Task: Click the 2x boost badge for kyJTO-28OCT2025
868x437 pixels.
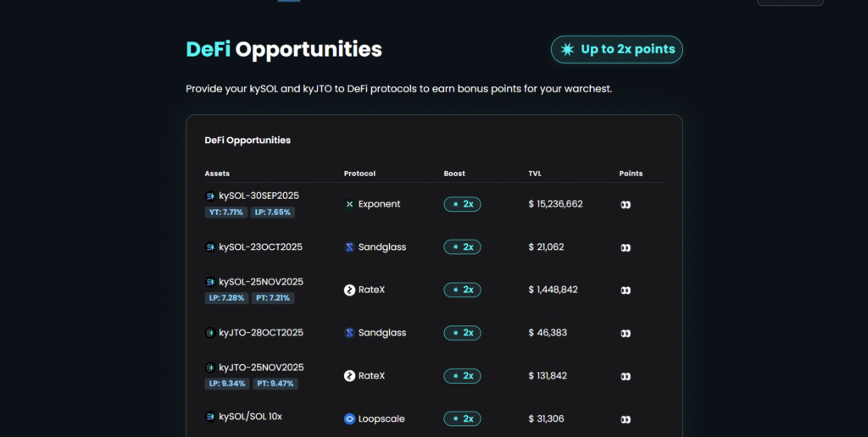Action: [462, 333]
